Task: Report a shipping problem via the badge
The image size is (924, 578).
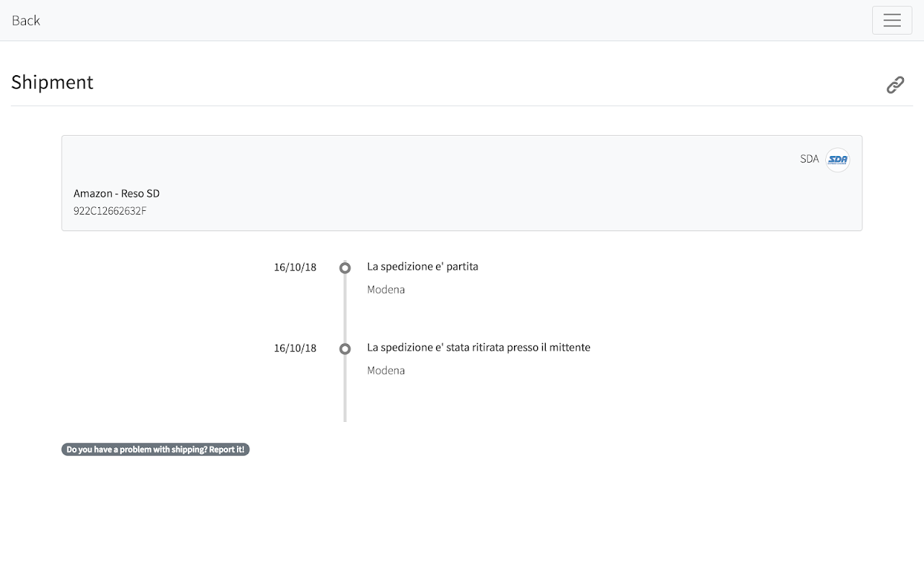Action: [x=155, y=449]
